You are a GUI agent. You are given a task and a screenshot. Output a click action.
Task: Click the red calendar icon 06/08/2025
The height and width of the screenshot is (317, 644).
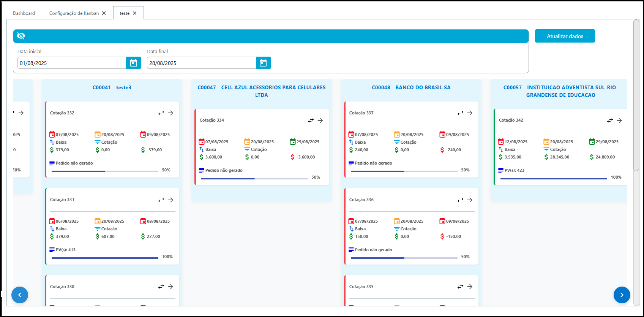click(x=52, y=221)
